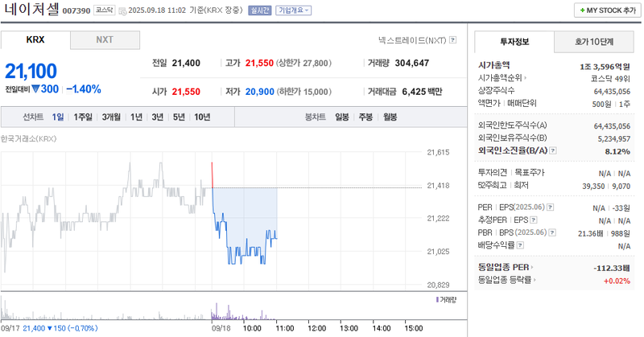This screenshot has width=644, height=337.
Task: Click the stock code 007390
Action: pos(76,10)
